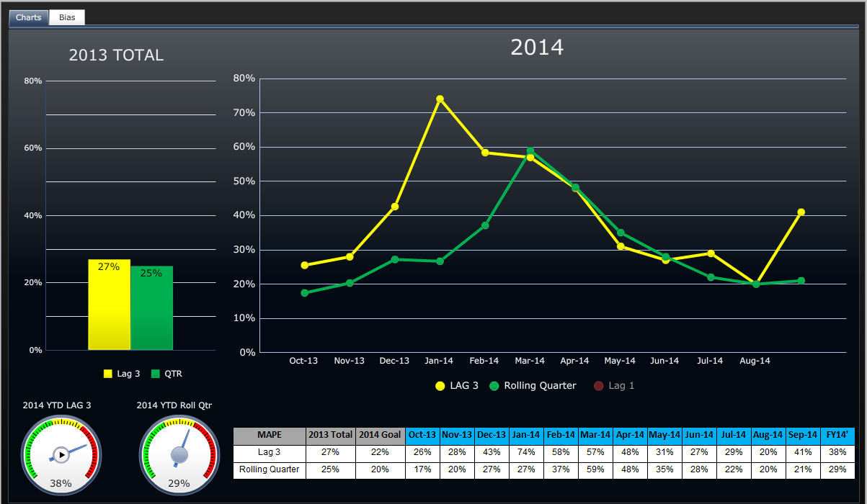Select the 74% Jan-14 cell in Lag 3 row
The height and width of the screenshot is (504, 867).
coord(525,452)
